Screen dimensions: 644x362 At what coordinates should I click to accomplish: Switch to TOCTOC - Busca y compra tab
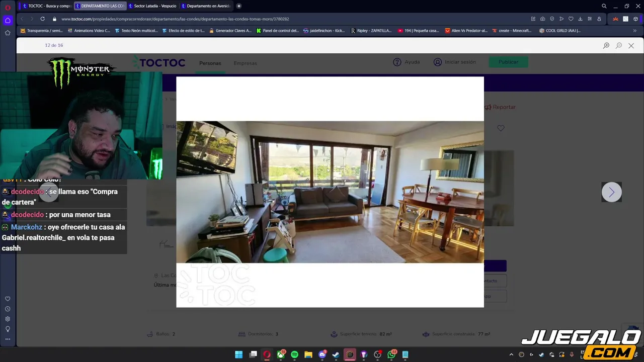pyautogui.click(x=46, y=6)
